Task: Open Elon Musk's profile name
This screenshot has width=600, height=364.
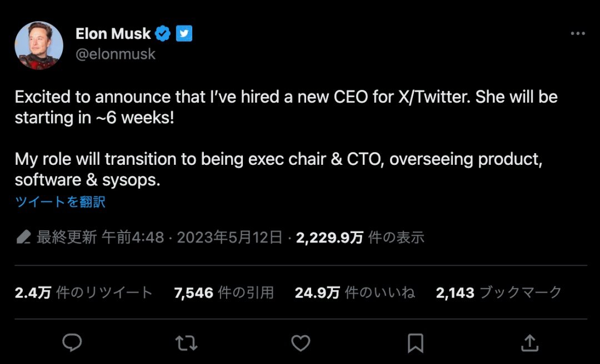Action: [113, 33]
